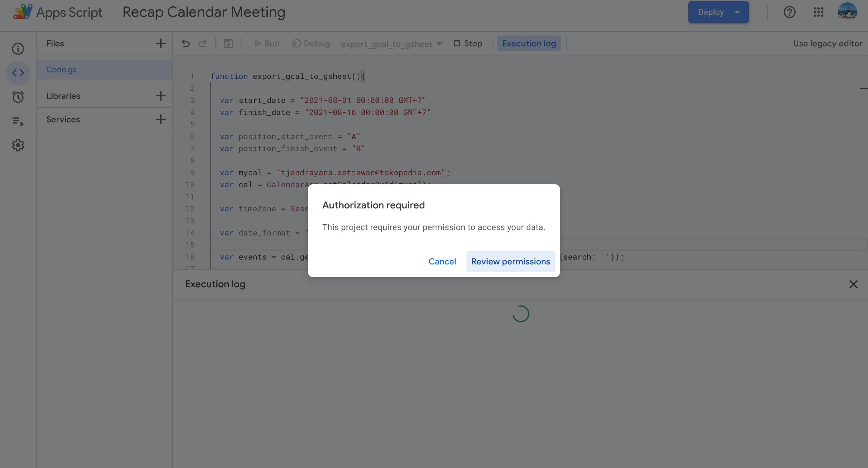
Task: Add a new file with plus icon
Action: tap(161, 43)
